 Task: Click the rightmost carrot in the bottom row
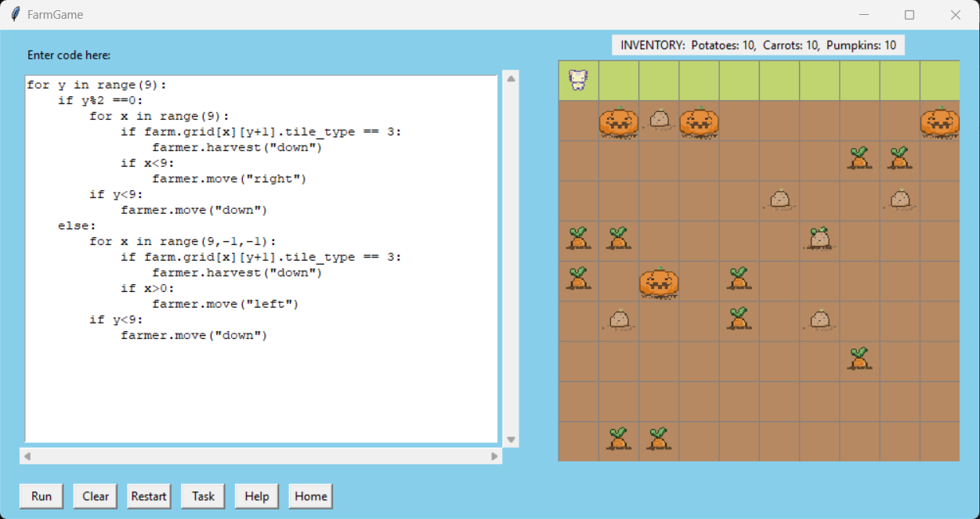click(658, 440)
